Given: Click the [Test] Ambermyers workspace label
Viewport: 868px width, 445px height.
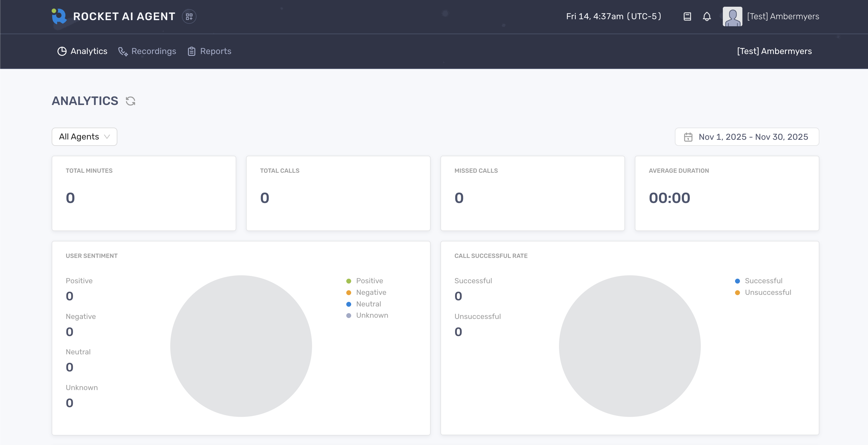Looking at the screenshot, I should pyautogui.click(x=774, y=51).
